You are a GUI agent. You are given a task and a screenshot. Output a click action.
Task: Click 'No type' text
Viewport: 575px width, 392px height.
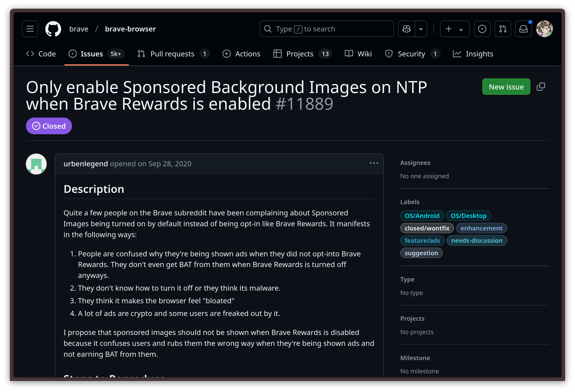[x=412, y=293]
